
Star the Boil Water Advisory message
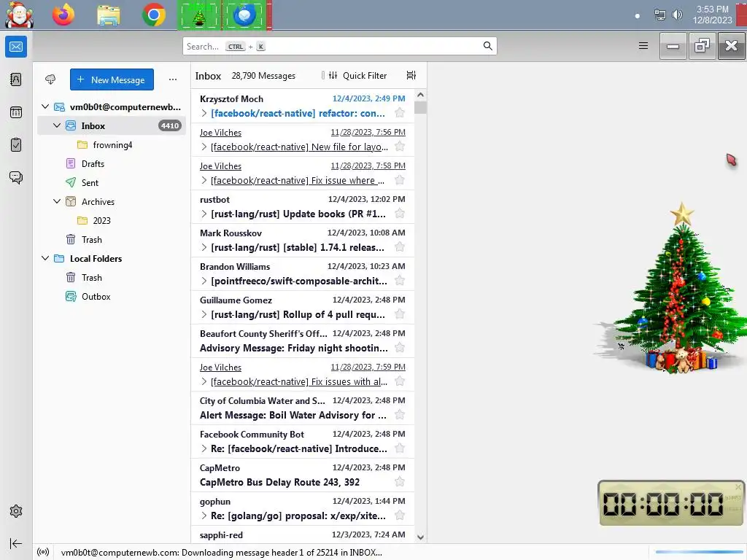400,415
